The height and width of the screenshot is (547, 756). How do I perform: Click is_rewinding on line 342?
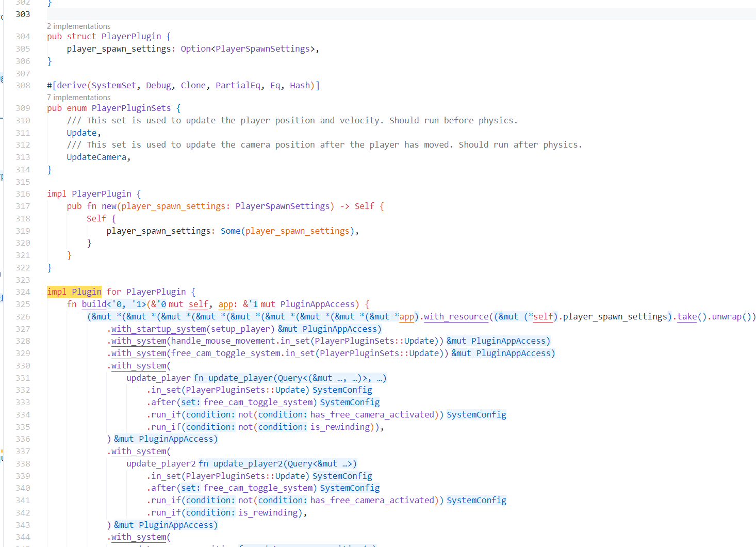click(x=268, y=513)
